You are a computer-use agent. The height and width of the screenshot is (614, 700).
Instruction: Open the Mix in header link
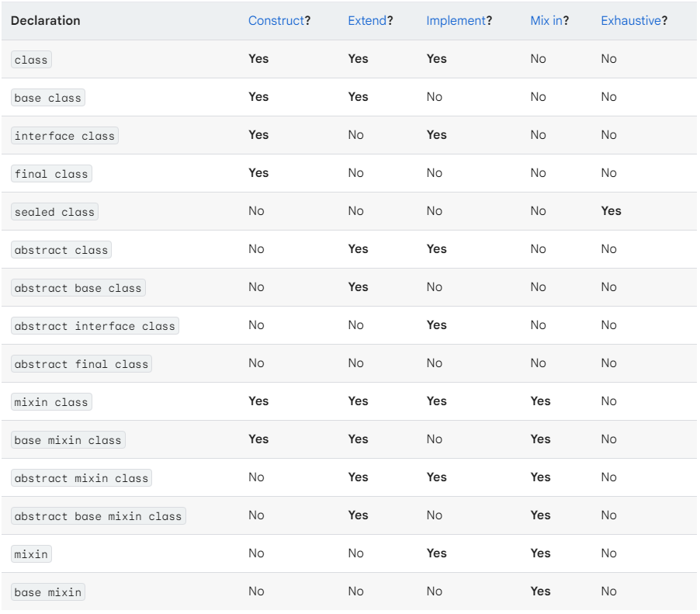pyautogui.click(x=546, y=21)
